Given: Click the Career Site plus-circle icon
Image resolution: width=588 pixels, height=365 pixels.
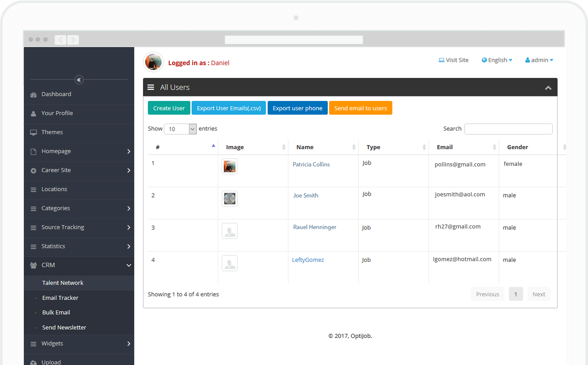Looking at the screenshot, I should click(33, 171).
